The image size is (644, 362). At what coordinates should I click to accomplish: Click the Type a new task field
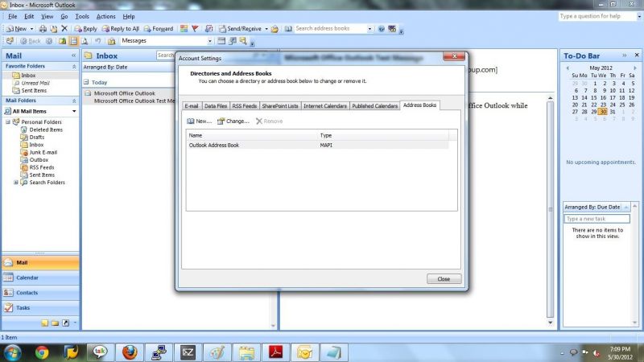(597, 219)
